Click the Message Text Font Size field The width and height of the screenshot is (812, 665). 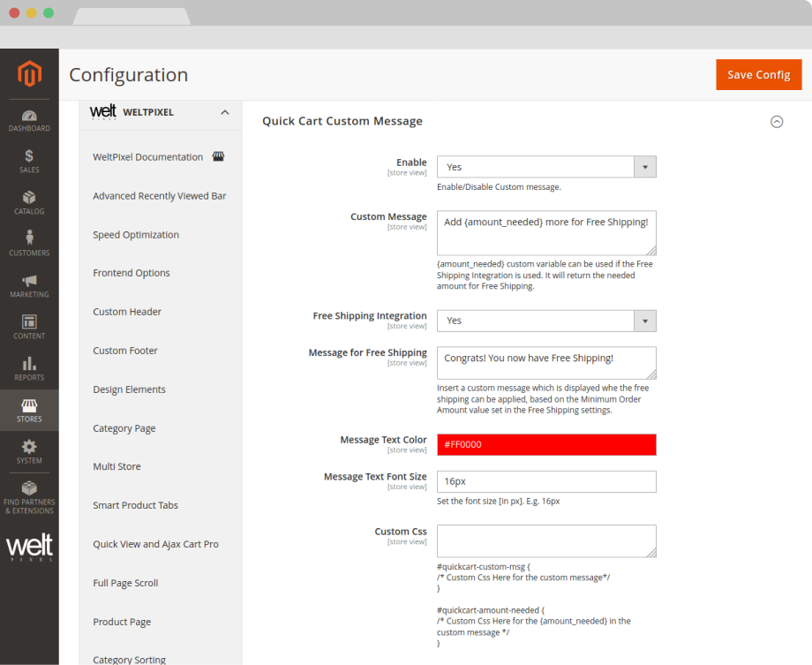546,481
